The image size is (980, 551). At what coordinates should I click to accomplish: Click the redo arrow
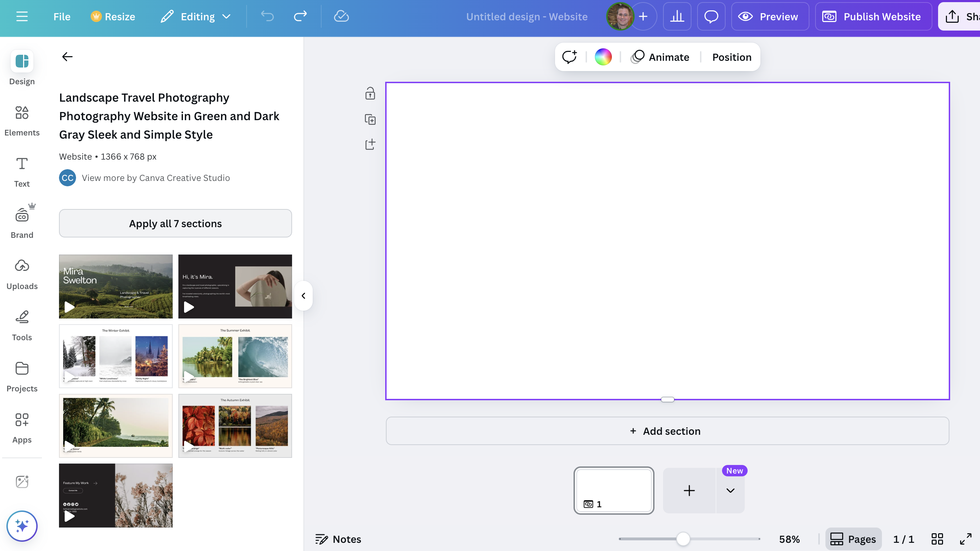click(300, 16)
